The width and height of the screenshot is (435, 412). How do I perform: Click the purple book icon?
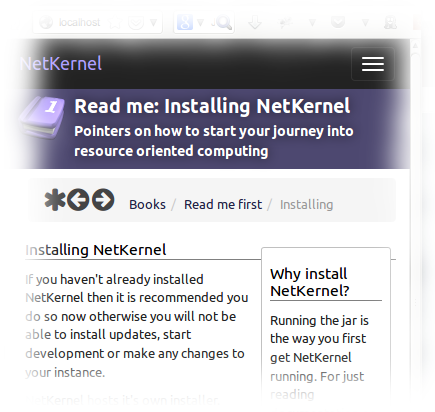(x=42, y=117)
